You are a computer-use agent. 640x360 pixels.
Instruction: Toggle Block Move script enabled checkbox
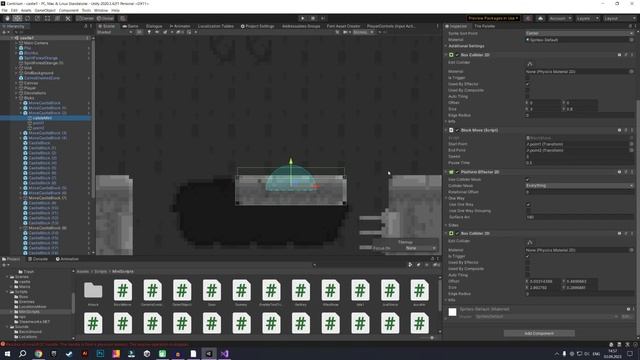coord(457,130)
